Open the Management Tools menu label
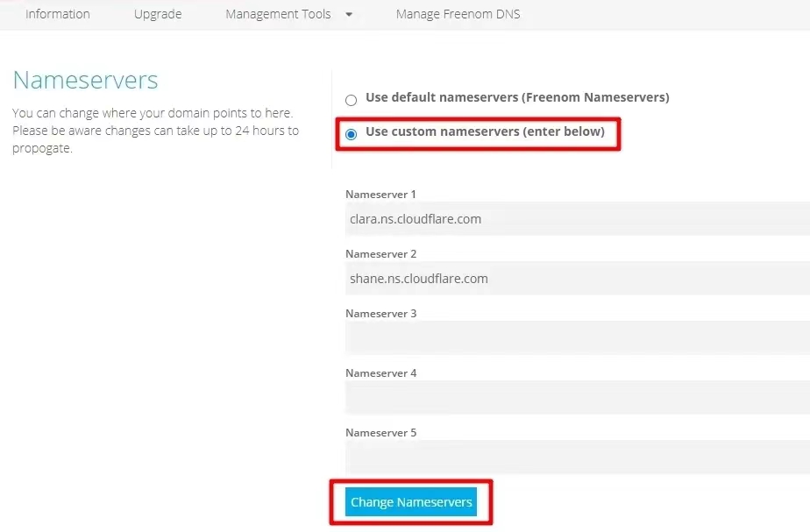Image resolution: width=810 pixels, height=532 pixels. coord(278,14)
